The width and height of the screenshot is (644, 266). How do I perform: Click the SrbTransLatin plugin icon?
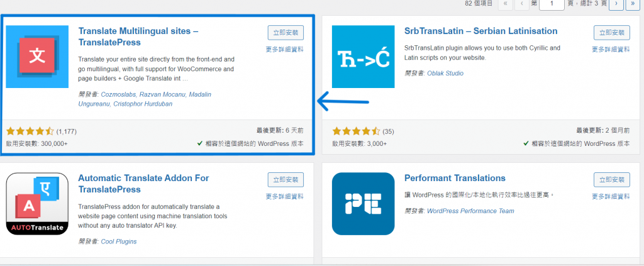click(363, 57)
